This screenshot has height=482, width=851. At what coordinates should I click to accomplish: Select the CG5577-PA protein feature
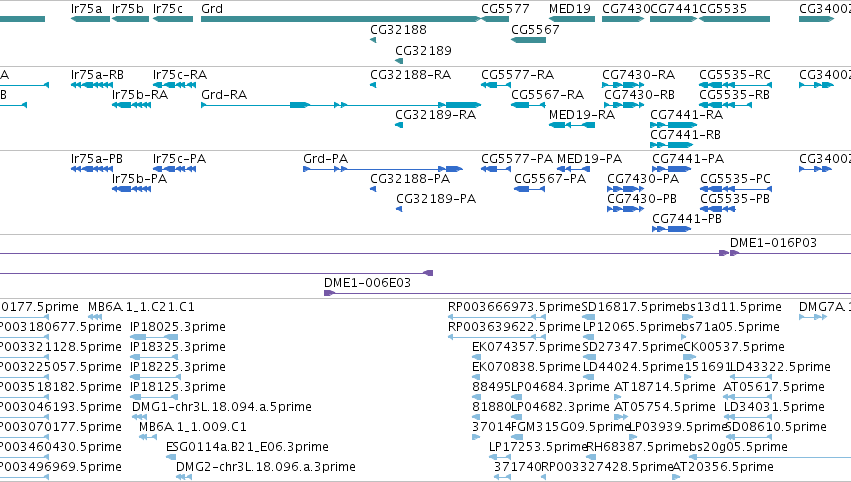(x=496, y=169)
